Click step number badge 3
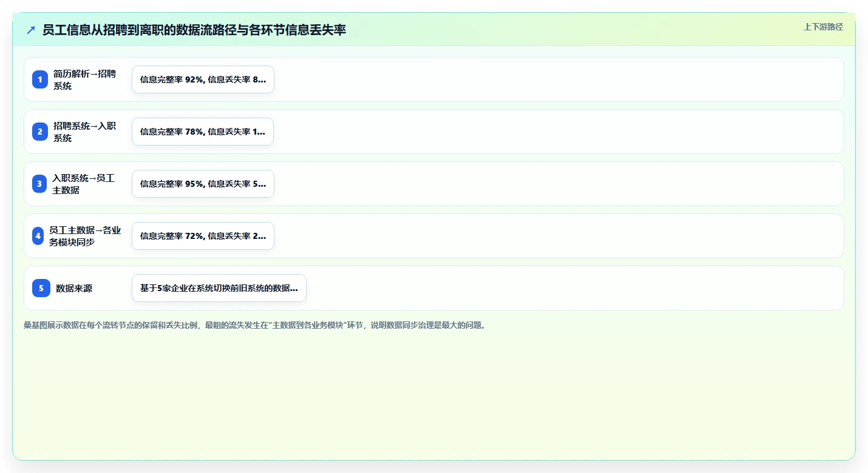868x473 pixels. (40, 184)
